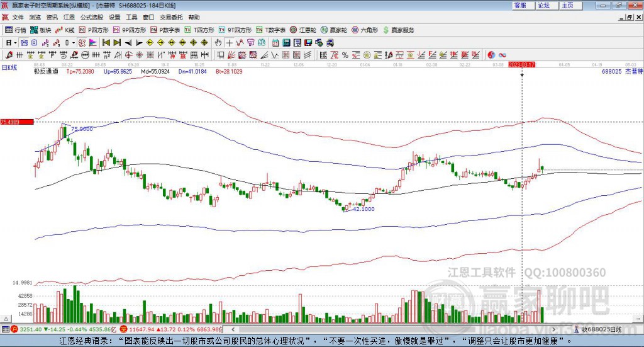Toggle the 权 price adjustment icon
644x347 pixels.
pos(82,43)
